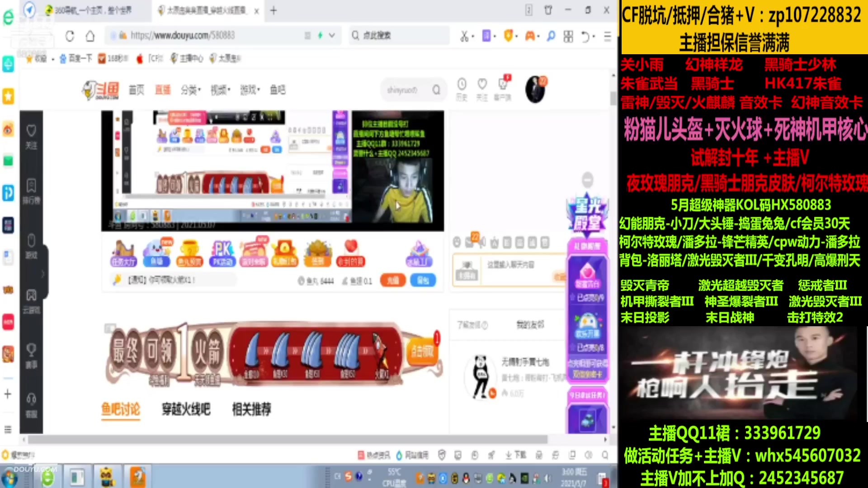Click the orange 充值 button

392,281
